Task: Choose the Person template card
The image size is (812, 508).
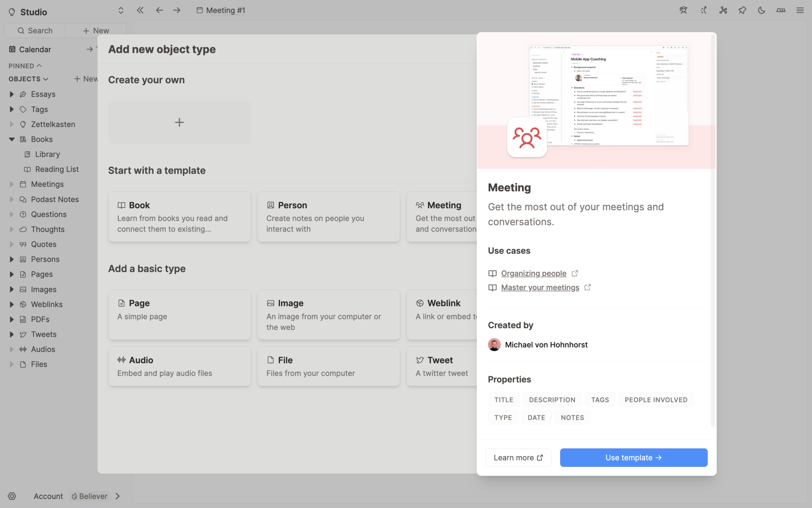Action: 328,217
